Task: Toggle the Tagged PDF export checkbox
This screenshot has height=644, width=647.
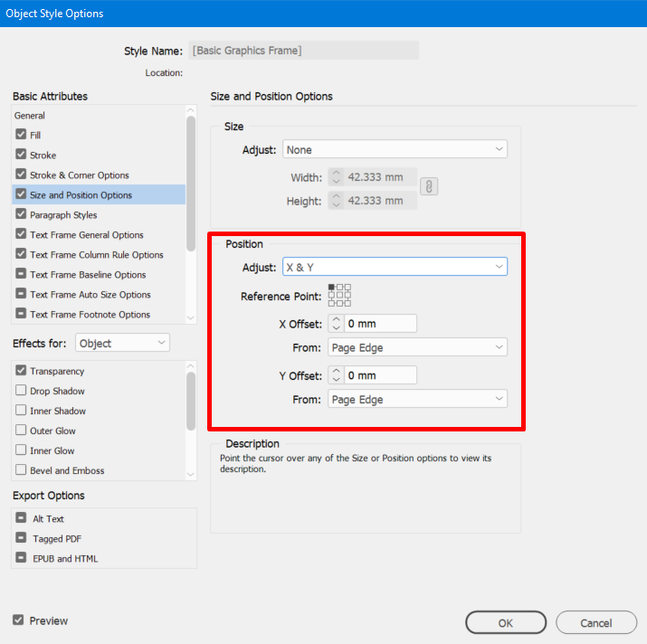Action: point(21,537)
